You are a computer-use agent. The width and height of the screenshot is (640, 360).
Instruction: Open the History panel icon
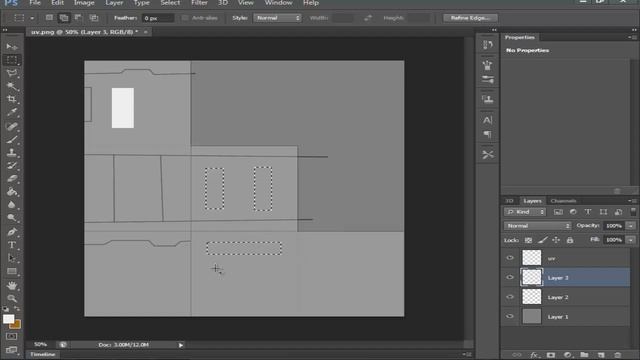coord(487,44)
